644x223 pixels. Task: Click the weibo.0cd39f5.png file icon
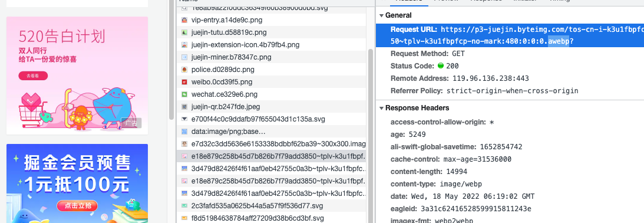tap(184, 82)
